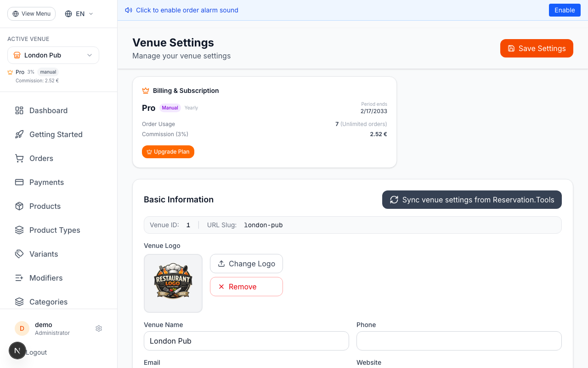588x368 pixels.
Task: Click the Variants tag icon
Action: point(19,254)
